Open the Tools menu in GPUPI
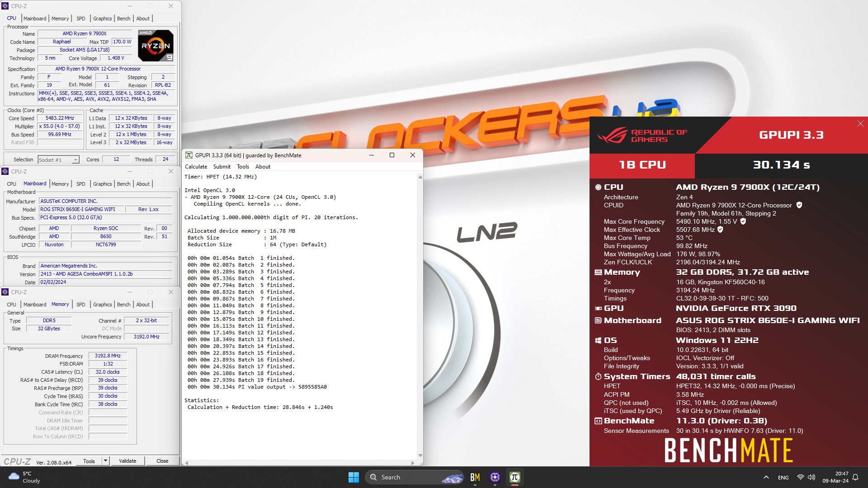 pos(243,167)
